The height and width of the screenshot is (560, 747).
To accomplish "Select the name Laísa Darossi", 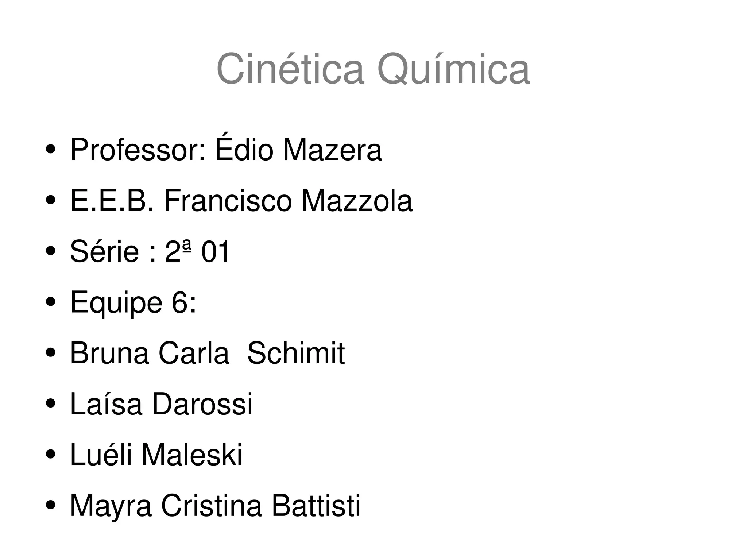I will tap(161, 403).
